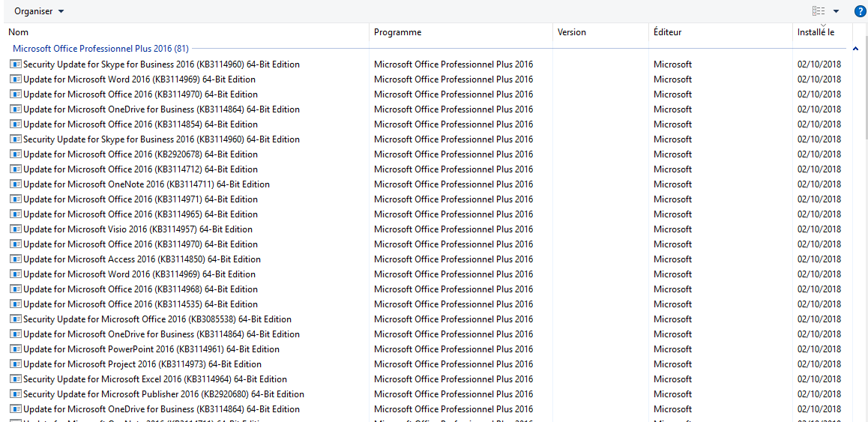Click the icon of Excel 2016 Security Update KB3114964
This screenshot has width=868, height=422.
[16, 379]
